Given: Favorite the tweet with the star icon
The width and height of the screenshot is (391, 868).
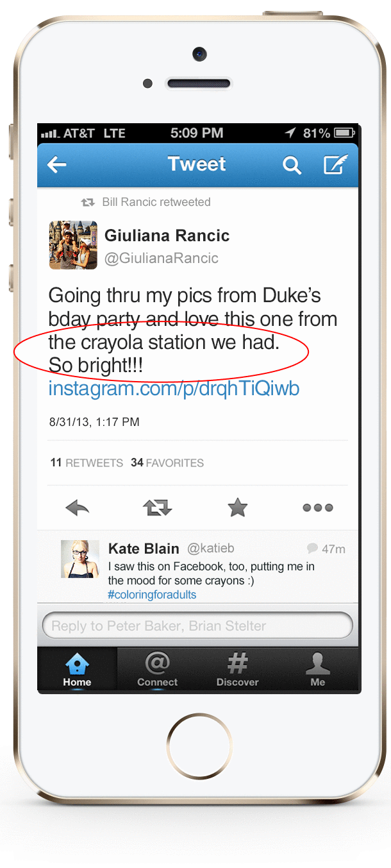Looking at the screenshot, I should (238, 507).
